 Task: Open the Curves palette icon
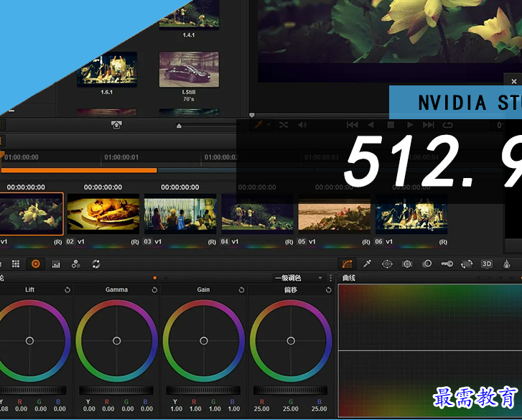coord(347,264)
